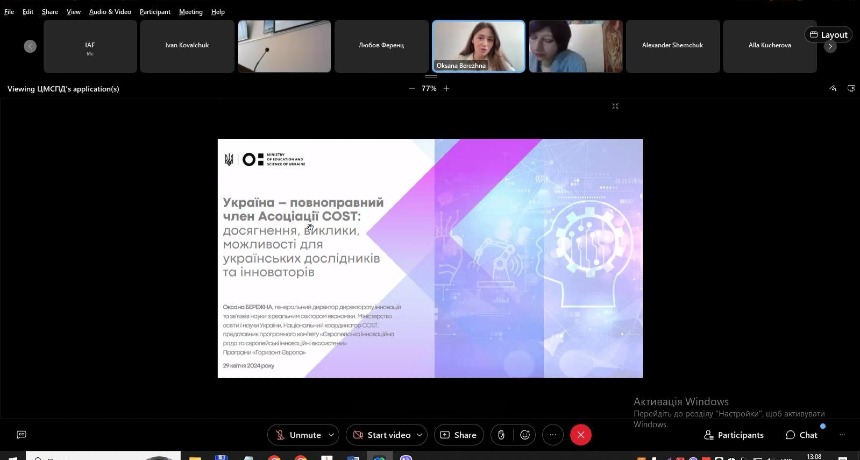Open panel options ellipsis beside Chat
The width and height of the screenshot is (860, 460).
point(842,435)
